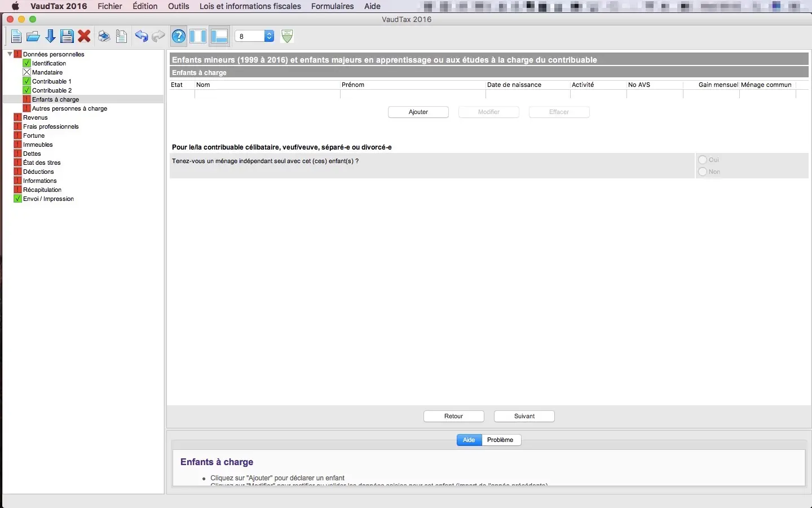Go to Frais professionnels section
This screenshot has height=508, width=812.
51,126
